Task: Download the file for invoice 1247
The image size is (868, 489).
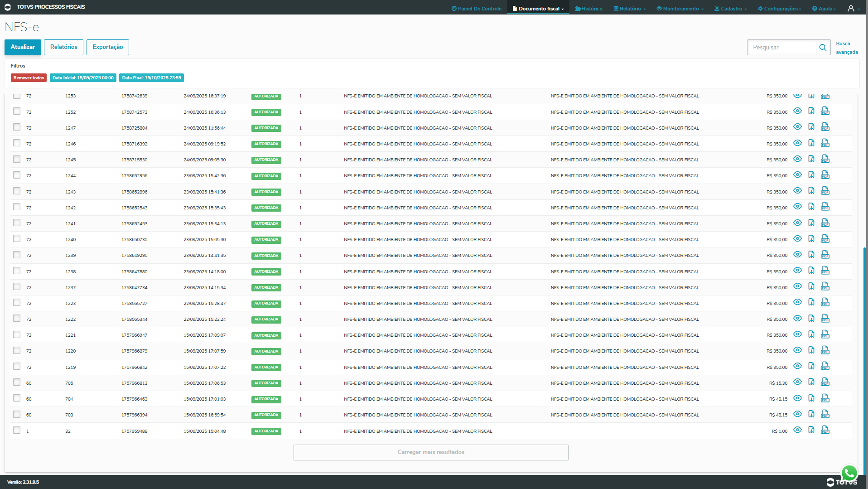Action: [x=811, y=127]
